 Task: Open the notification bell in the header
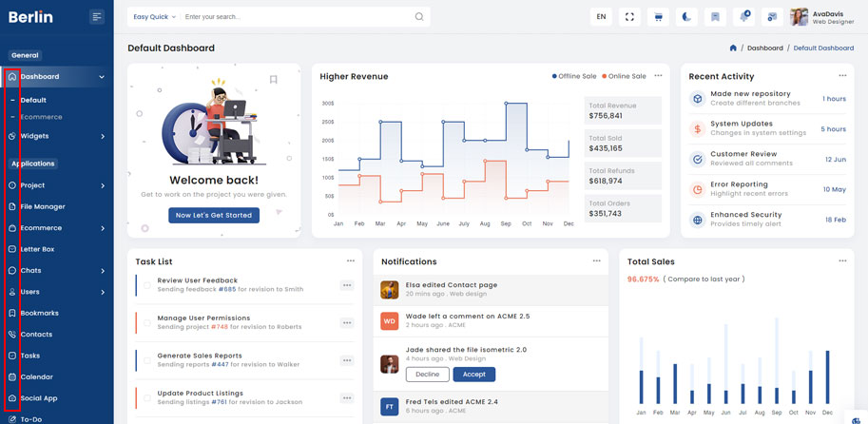click(x=743, y=17)
